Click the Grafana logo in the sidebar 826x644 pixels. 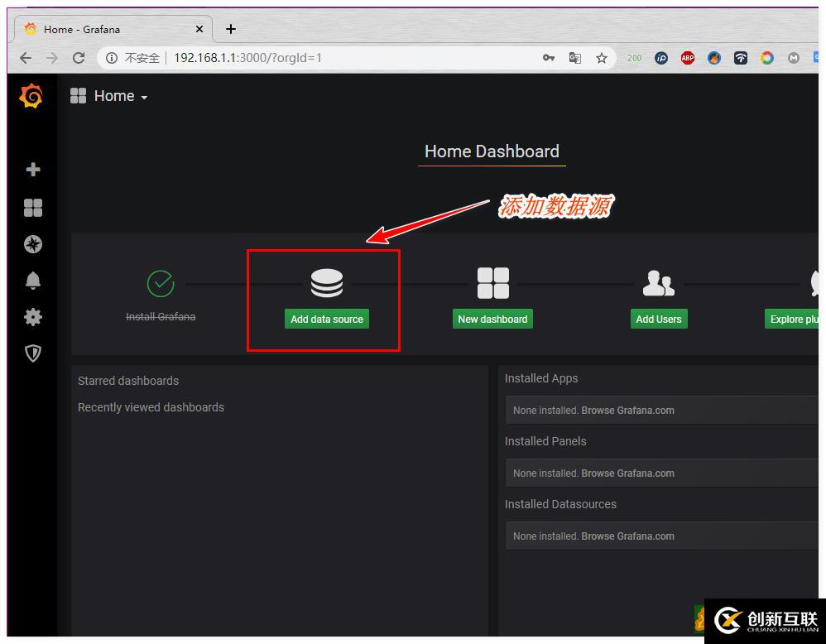(31, 96)
